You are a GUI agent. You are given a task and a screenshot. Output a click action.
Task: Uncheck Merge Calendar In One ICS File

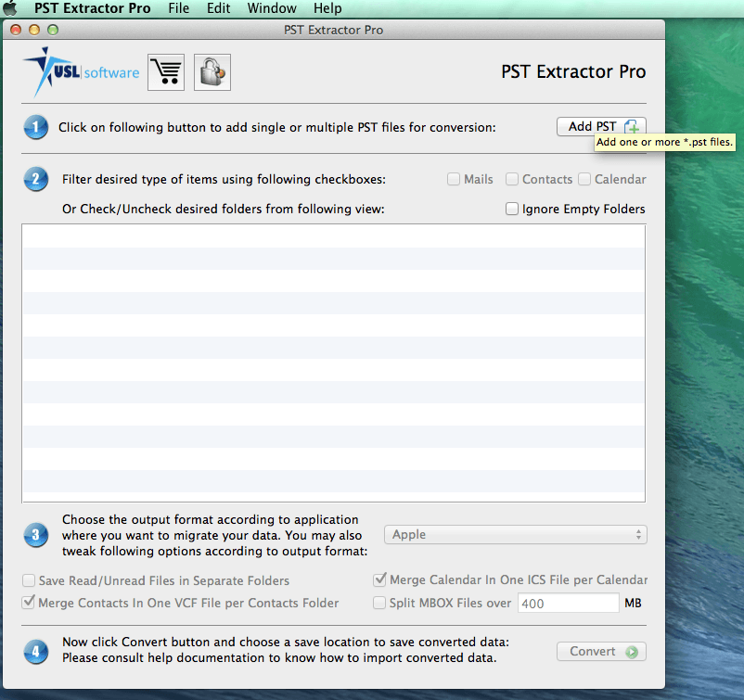click(379, 580)
